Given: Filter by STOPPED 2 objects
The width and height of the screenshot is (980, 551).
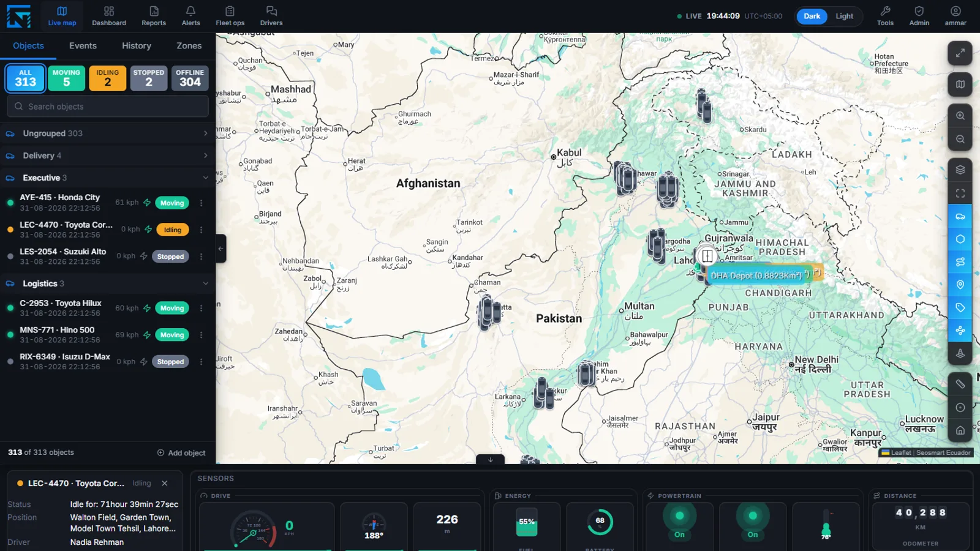Looking at the screenshot, I should pos(148,78).
